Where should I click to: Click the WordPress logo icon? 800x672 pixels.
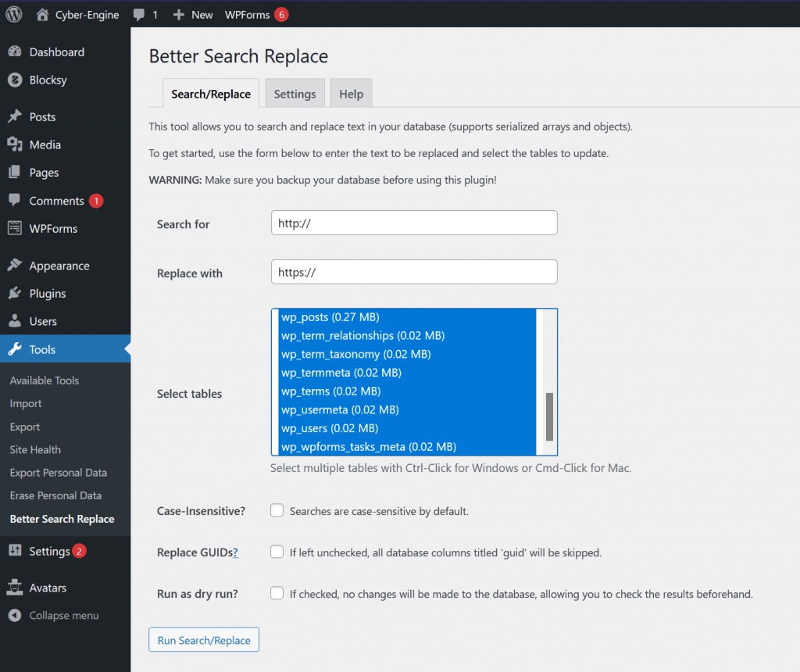pyautogui.click(x=14, y=14)
